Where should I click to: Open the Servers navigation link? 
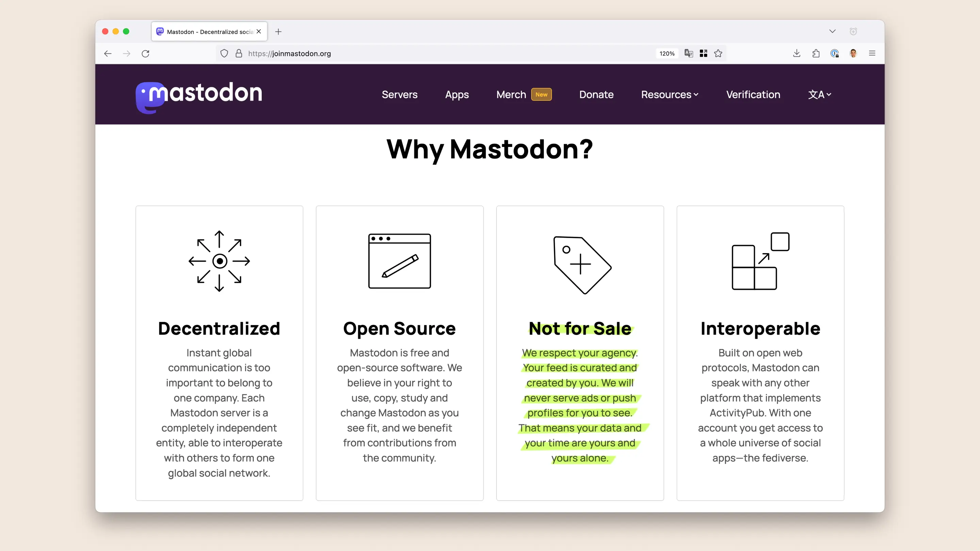pyautogui.click(x=399, y=94)
